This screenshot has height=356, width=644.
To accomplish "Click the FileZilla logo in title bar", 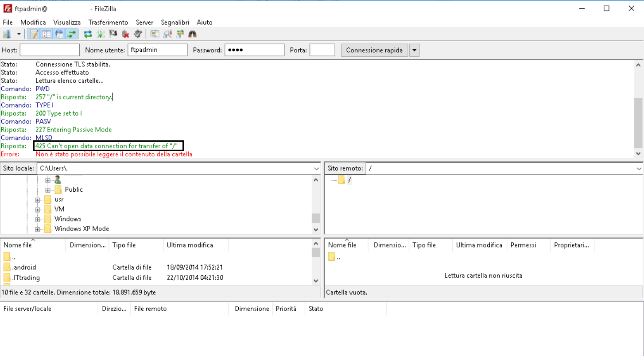I will click(7, 8).
